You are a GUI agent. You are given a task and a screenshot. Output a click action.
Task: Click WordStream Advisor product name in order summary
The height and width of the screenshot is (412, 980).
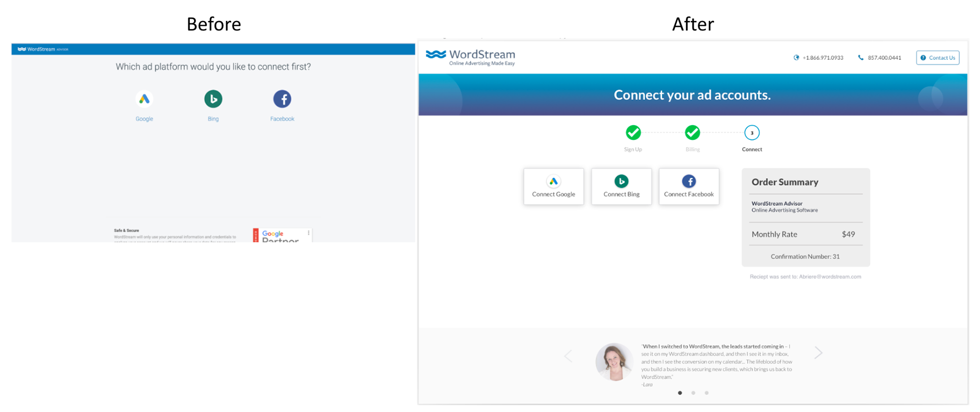777,204
